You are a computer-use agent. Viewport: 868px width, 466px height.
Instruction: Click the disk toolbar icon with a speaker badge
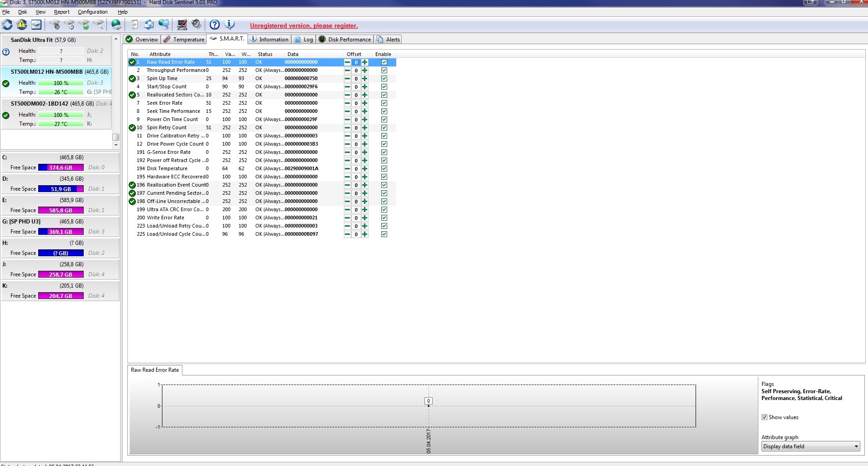[x=55, y=25]
